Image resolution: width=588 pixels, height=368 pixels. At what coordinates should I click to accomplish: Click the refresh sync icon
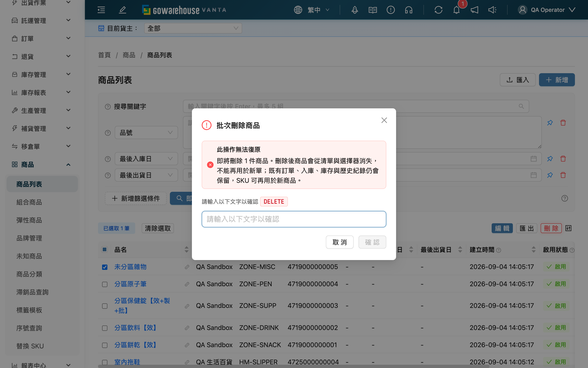[x=438, y=10]
